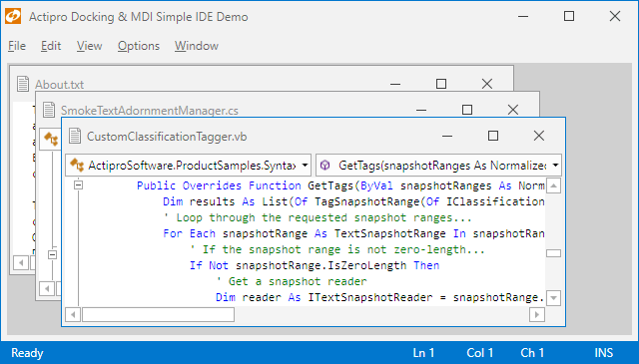Collapse the GetTags function outlining node

tap(78, 185)
